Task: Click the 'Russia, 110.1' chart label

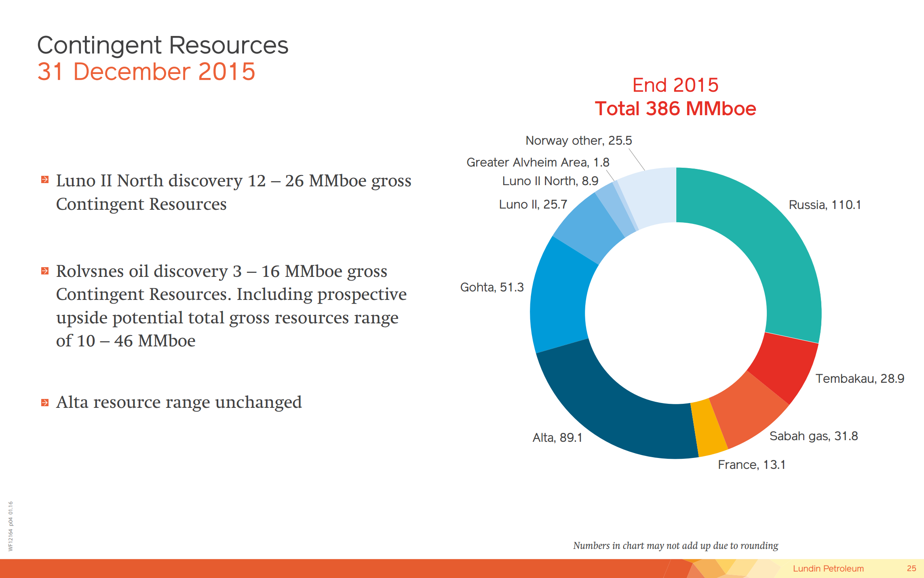Action: 825,205
